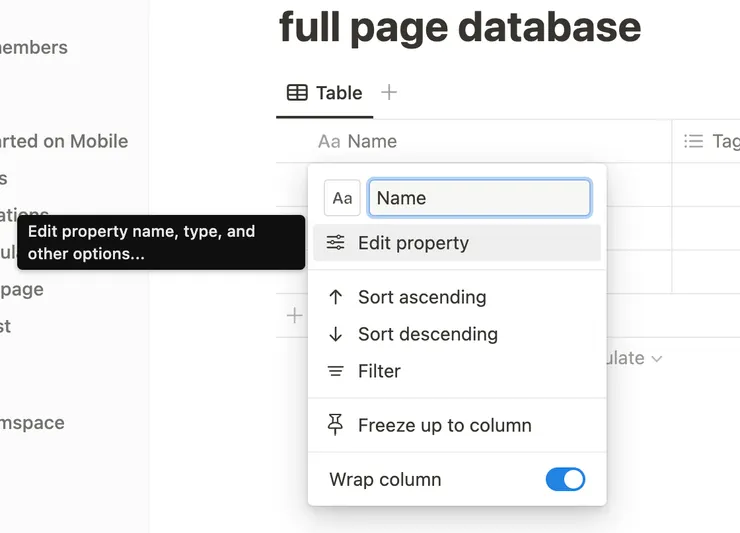The height and width of the screenshot is (533, 740).
Task: Expand the Calculate dropdown chevron
Action: point(657,358)
